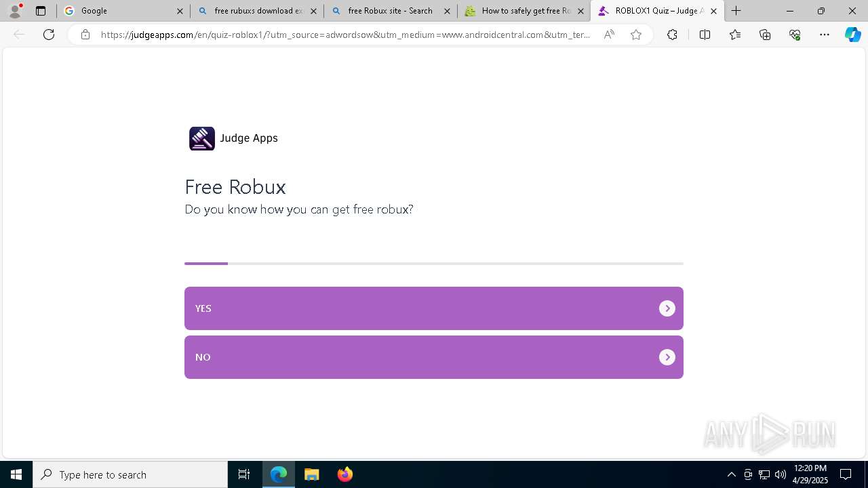Click the Judge Apps gavel logo
Viewport: 868px width, 488px height.
[202, 138]
